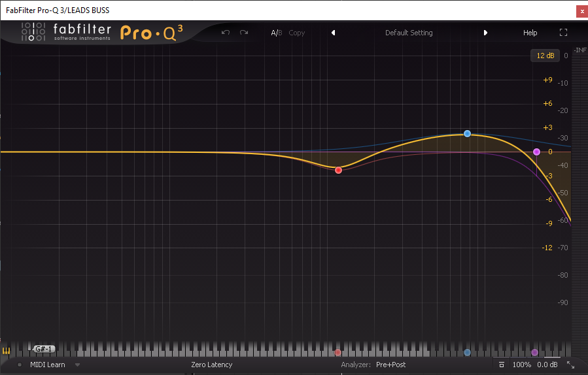Toggle the MIDI Learn enable dot
Viewport: 588px width, 375px height.
tap(20, 365)
